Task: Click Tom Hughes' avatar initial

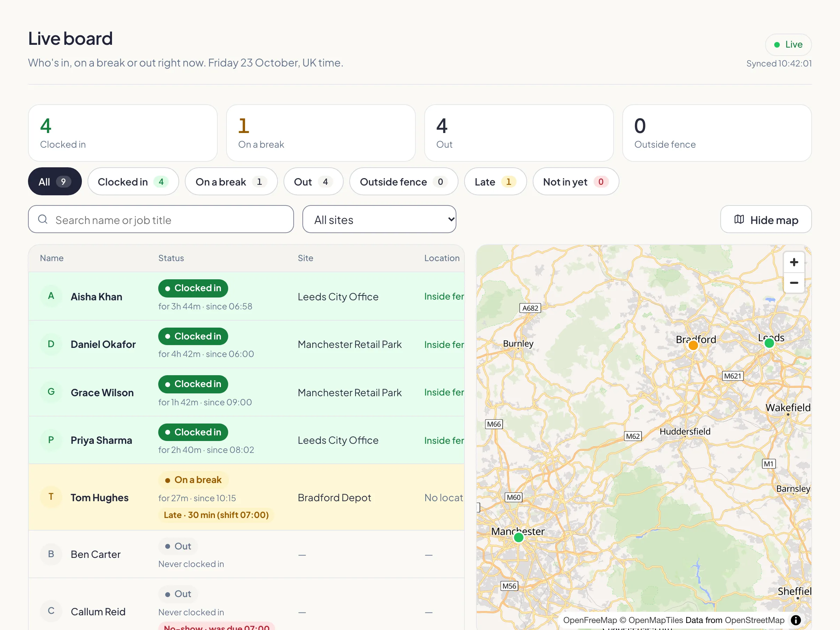Action: 51,497
